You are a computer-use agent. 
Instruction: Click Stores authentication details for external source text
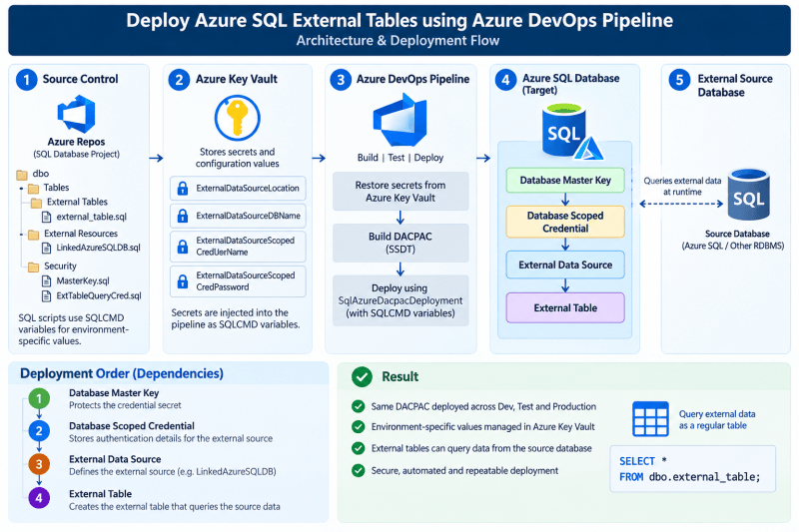[x=171, y=438]
